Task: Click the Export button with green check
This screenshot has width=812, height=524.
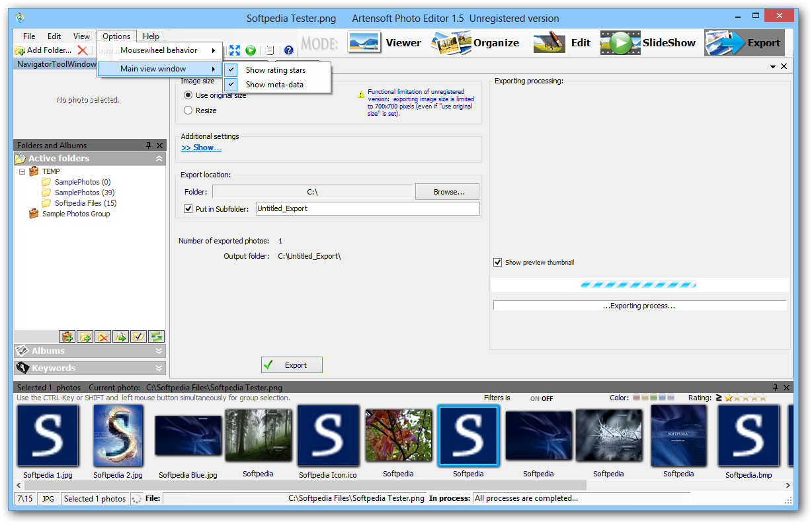Action: (x=292, y=365)
